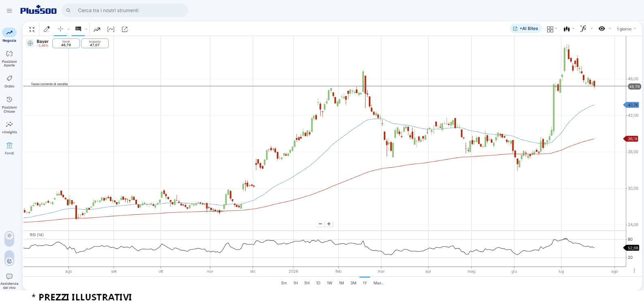Viewport: 644px width, 303px height.
Task: Expand the visibility options dropdown arrow
Action: click(x=610, y=29)
